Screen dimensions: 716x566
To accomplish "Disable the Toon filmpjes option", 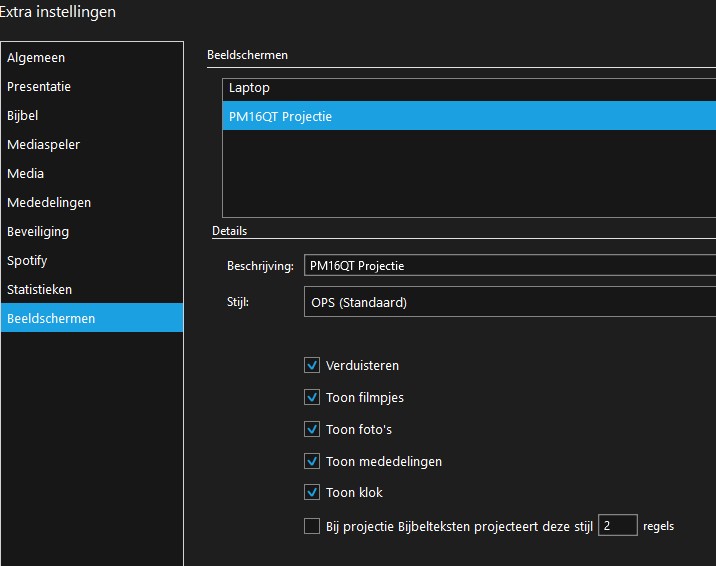I will (312, 398).
